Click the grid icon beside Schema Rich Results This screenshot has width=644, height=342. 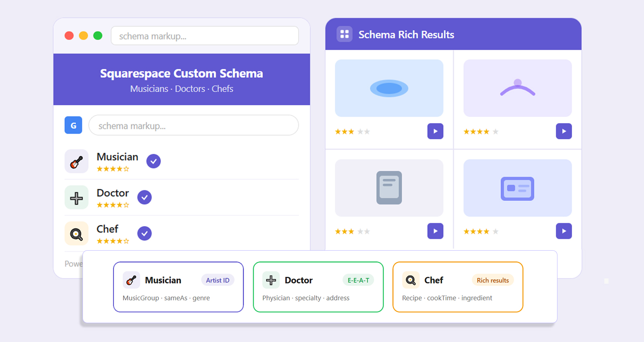pyautogui.click(x=345, y=34)
